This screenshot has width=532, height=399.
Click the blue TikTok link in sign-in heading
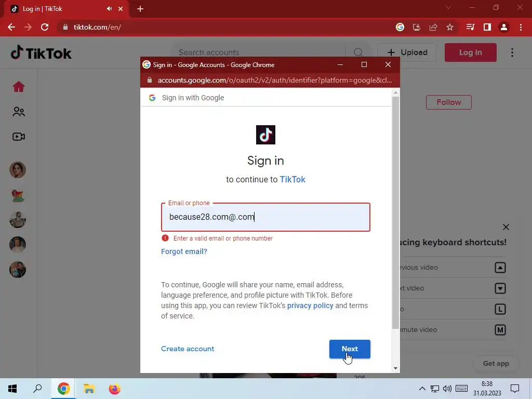click(292, 179)
